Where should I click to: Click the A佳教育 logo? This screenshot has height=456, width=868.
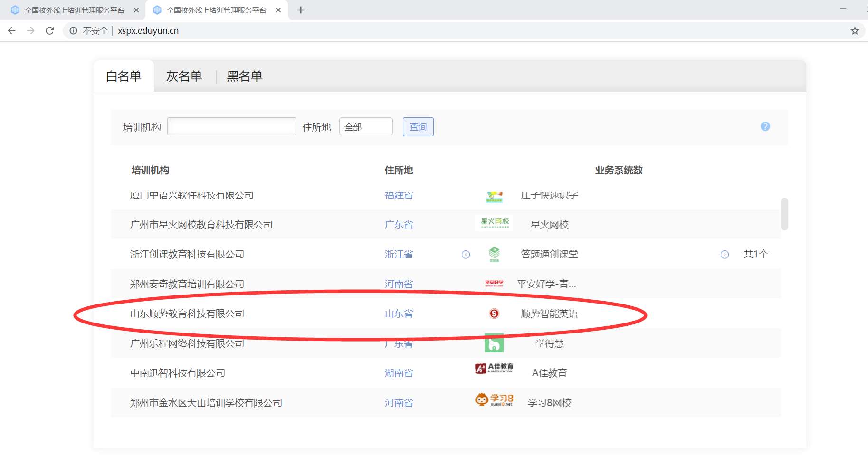[494, 368]
